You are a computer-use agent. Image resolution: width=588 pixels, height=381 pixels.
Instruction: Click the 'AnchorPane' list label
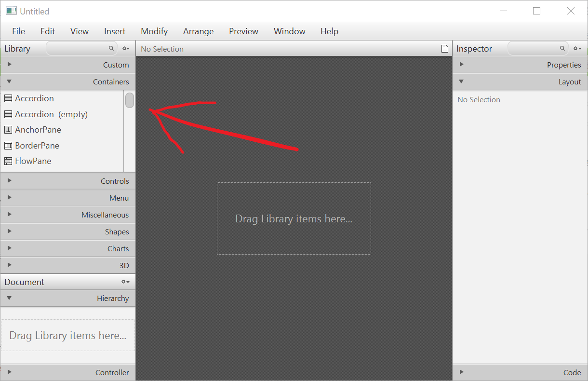[38, 130]
